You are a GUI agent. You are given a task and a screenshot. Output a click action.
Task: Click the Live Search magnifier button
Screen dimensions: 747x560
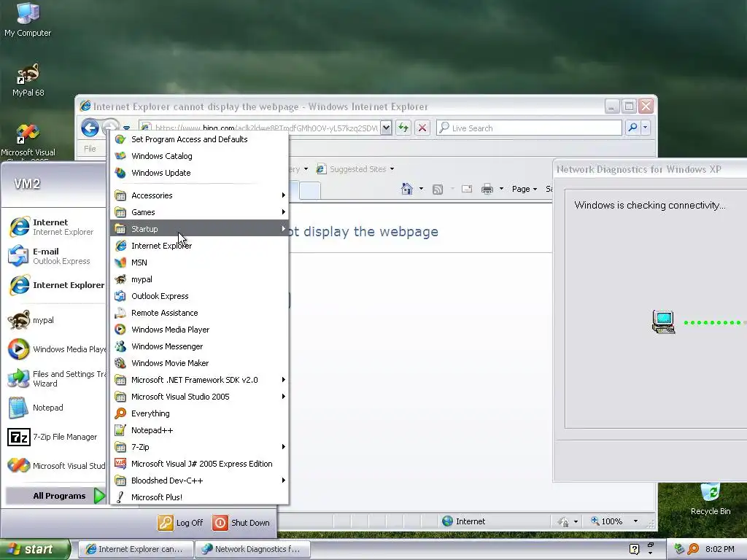click(632, 128)
